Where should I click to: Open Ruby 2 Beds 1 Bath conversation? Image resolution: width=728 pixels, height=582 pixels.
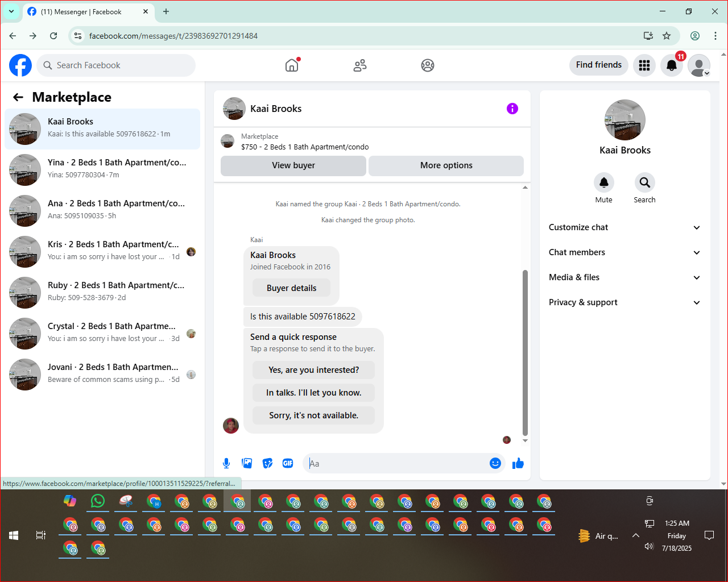[x=102, y=293]
